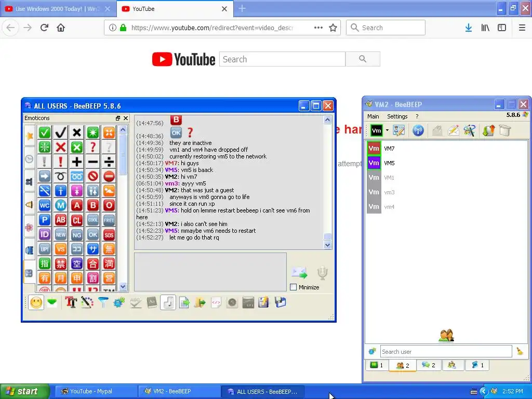Insert the red question mark emoticon
Screen dimensions: 532x399
[93, 147]
